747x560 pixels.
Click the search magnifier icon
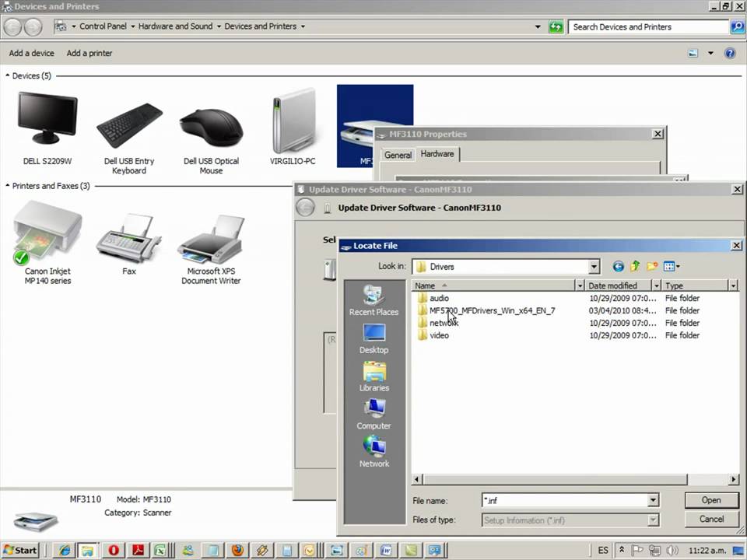(737, 27)
